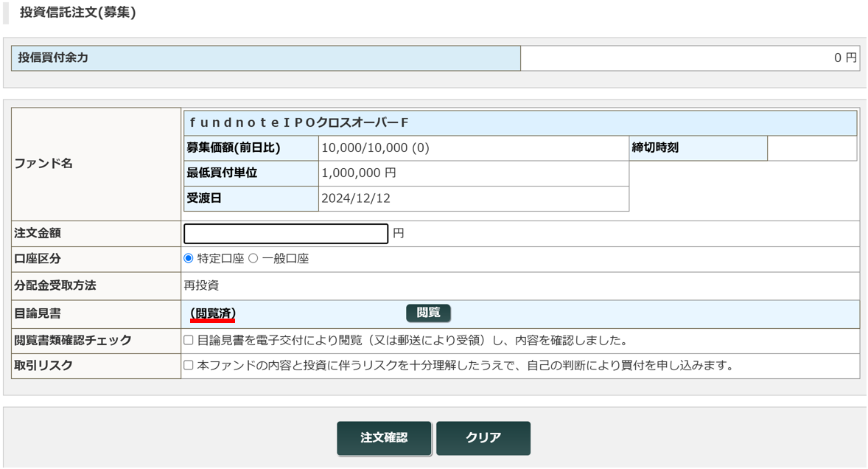Select the 一般口座 radio button
The image size is (868, 469).
tap(253, 259)
